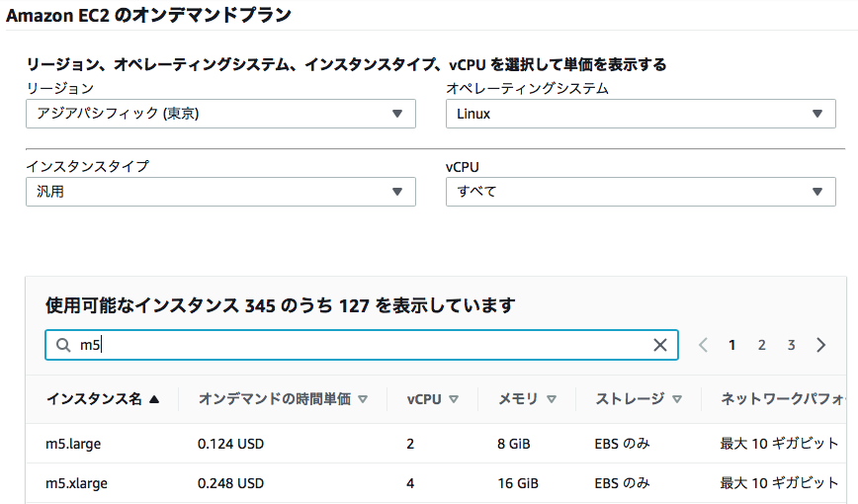
Task: Click the 8 GiB memory cell
Action: coord(514,444)
